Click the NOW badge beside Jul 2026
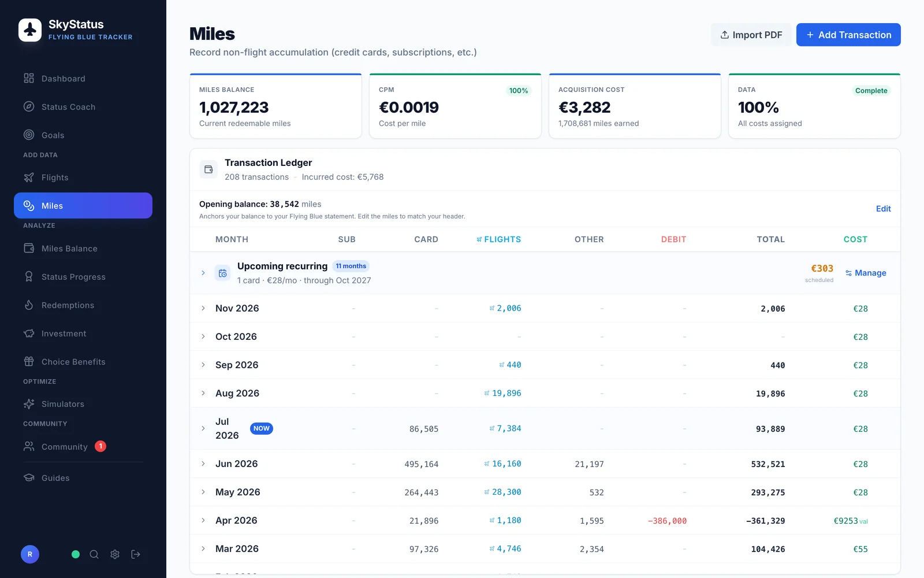Viewport: 924px width, 578px height. pyautogui.click(x=262, y=428)
